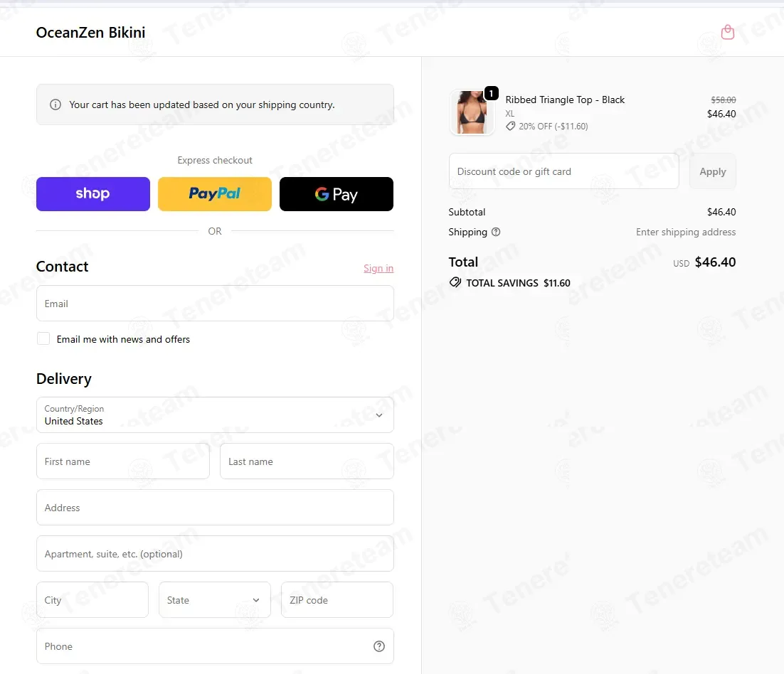Image resolution: width=784 pixels, height=674 pixels.
Task: Click the shipping help question mark icon
Action: (495, 232)
